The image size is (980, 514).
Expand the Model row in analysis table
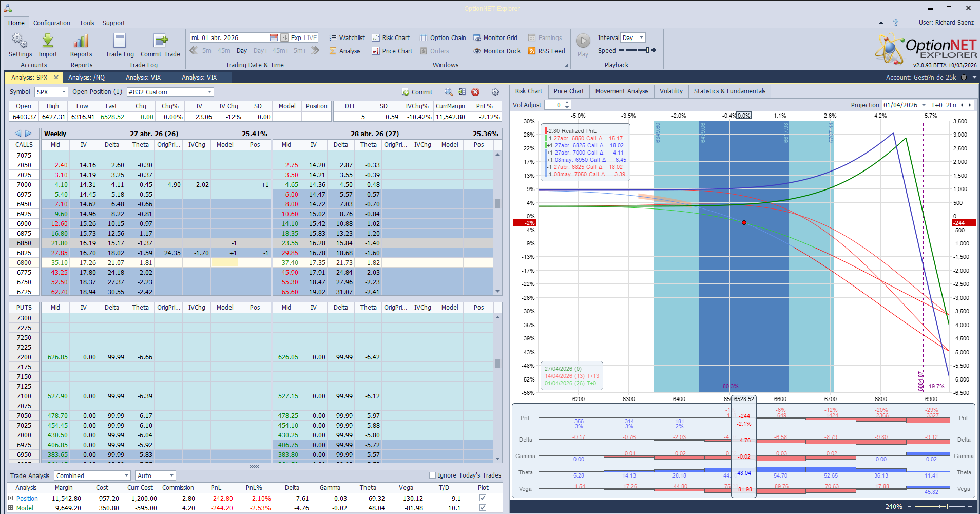pos(10,508)
